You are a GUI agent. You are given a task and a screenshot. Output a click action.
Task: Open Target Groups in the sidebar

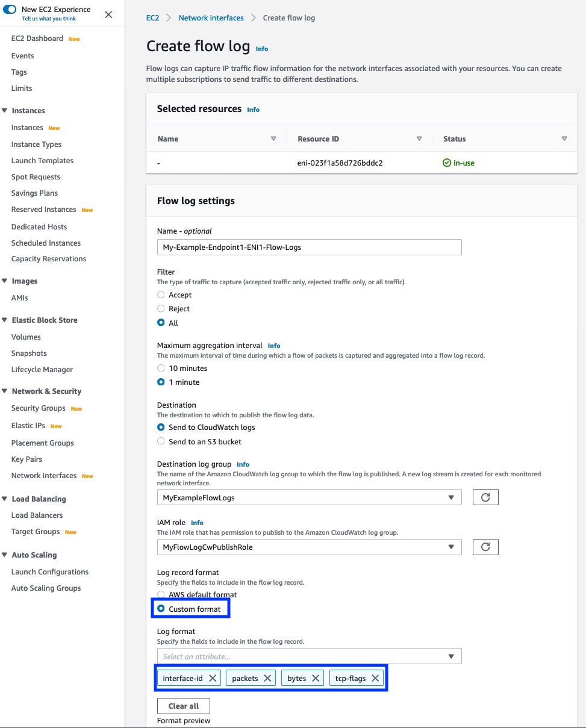[36, 532]
